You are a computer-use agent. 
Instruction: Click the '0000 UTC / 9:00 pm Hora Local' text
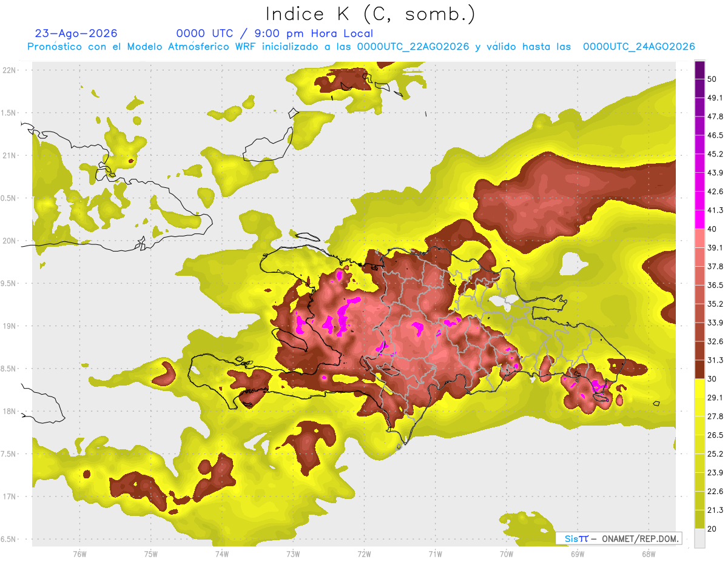(x=275, y=33)
